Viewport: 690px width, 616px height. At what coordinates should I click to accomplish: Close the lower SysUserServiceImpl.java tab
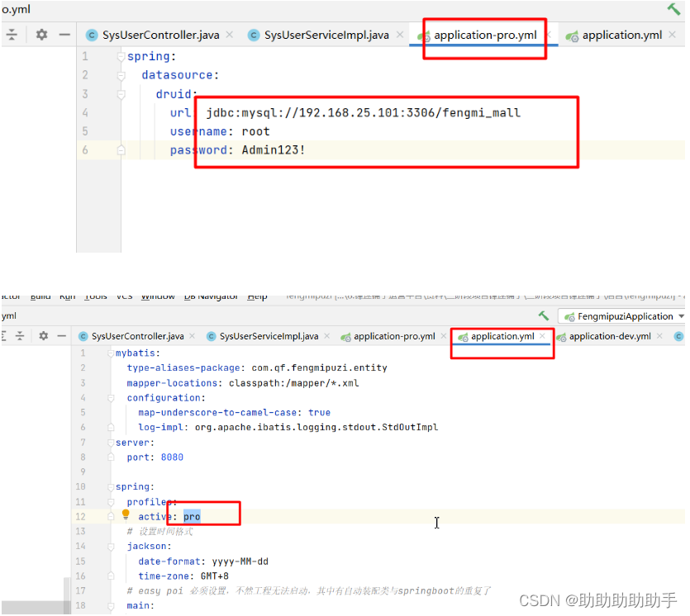(x=326, y=336)
